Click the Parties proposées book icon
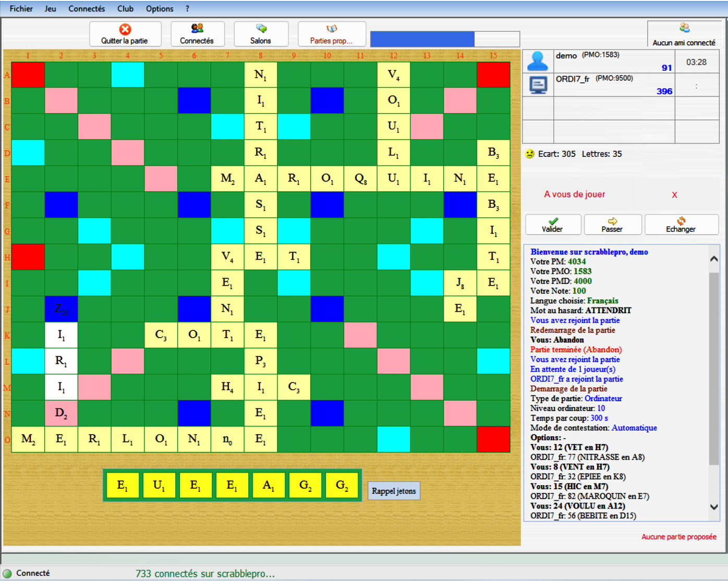 332,29
